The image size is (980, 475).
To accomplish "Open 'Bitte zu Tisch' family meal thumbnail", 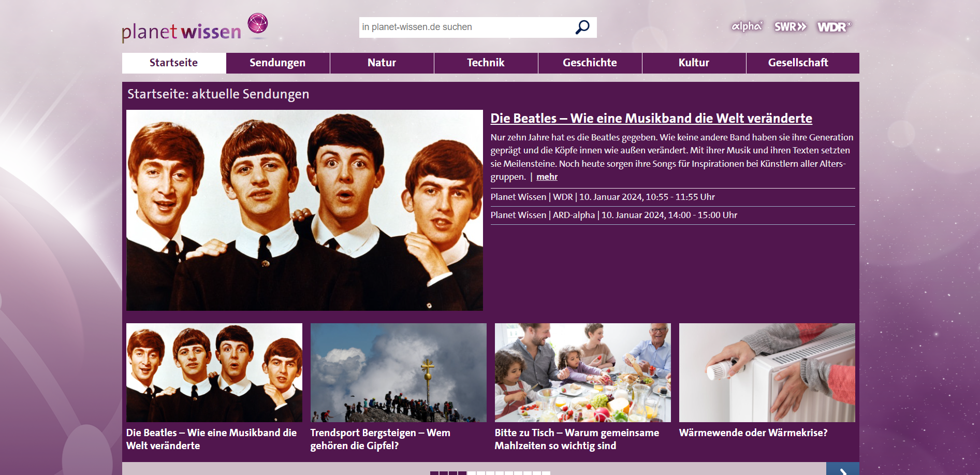I will [x=583, y=372].
